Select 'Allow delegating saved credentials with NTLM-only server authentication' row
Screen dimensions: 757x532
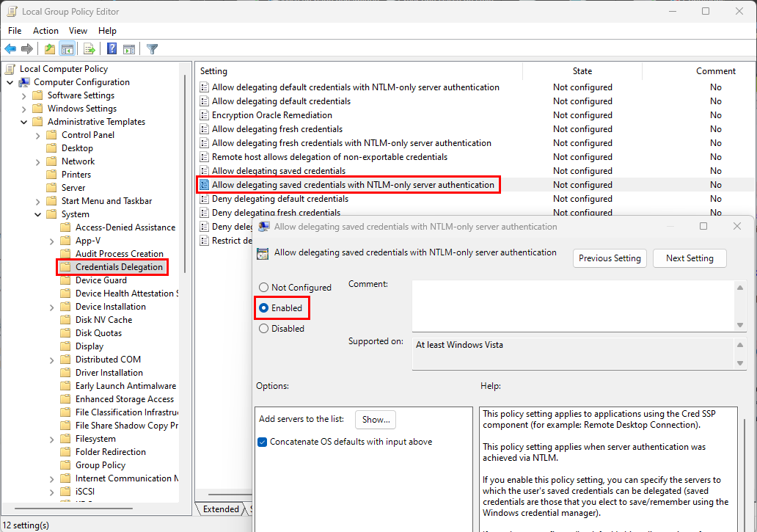(x=475, y=186)
